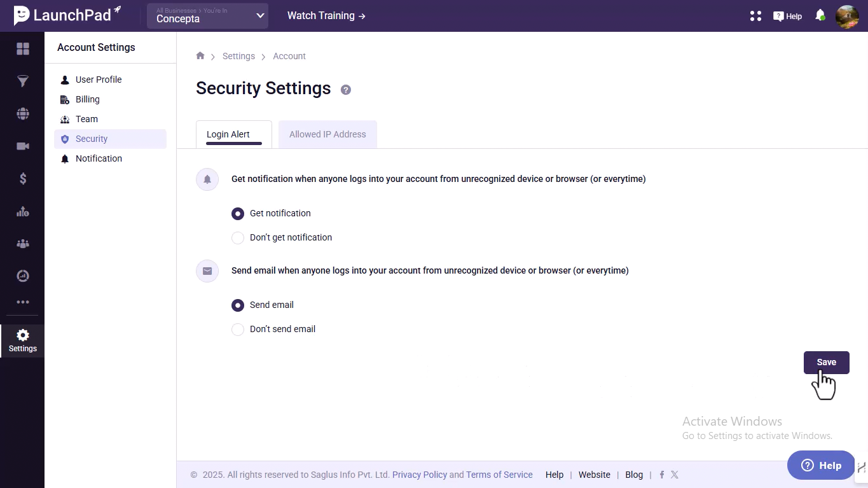
Task: Open the Privacy Policy link
Action: (x=420, y=475)
